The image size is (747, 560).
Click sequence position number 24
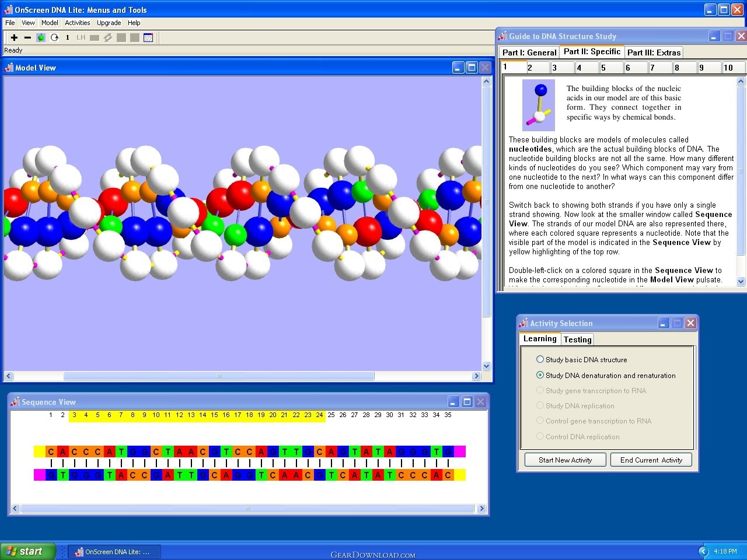pyautogui.click(x=319, y=415)
